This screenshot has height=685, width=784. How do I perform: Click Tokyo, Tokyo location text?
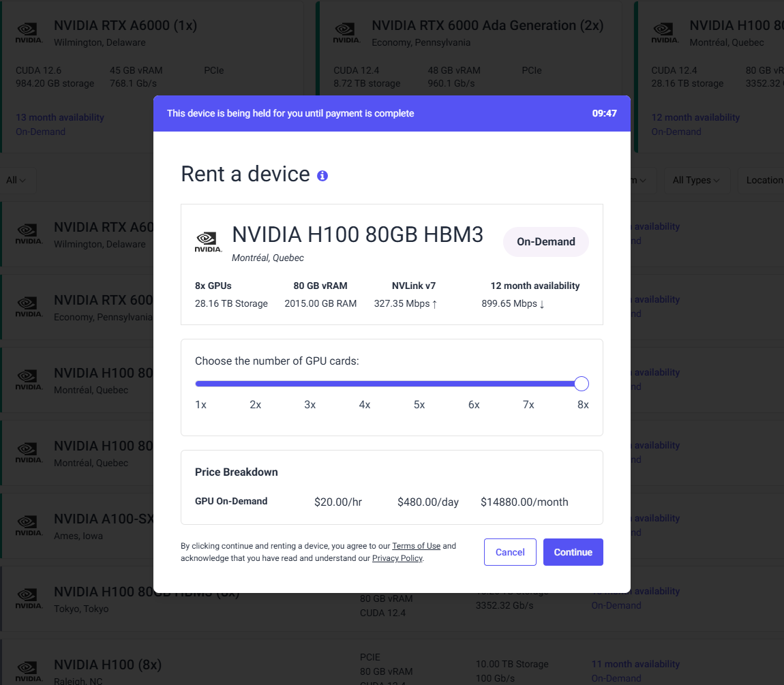(x=81, y=609)
